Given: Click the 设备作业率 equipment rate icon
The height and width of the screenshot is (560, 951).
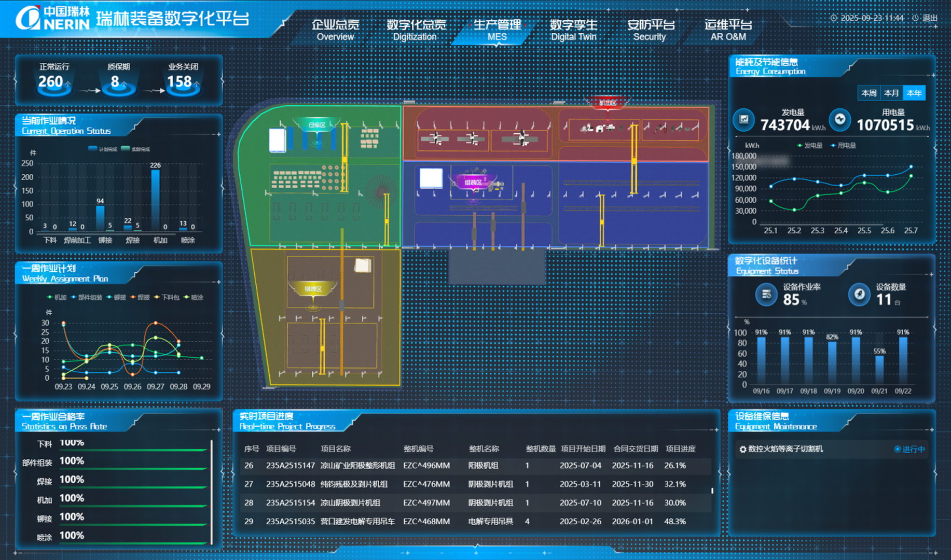Looking at the screenshot, I should (x=766, y=295).
